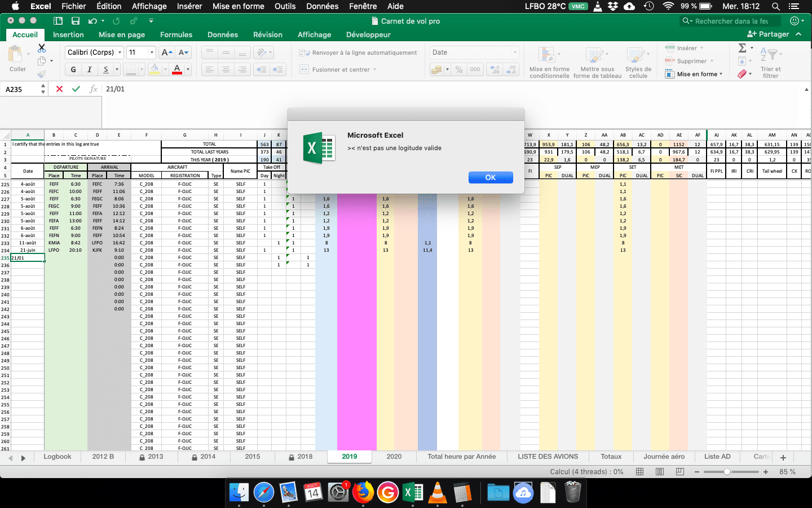Click the scissors Cut icon

click(x=42, y=48)
